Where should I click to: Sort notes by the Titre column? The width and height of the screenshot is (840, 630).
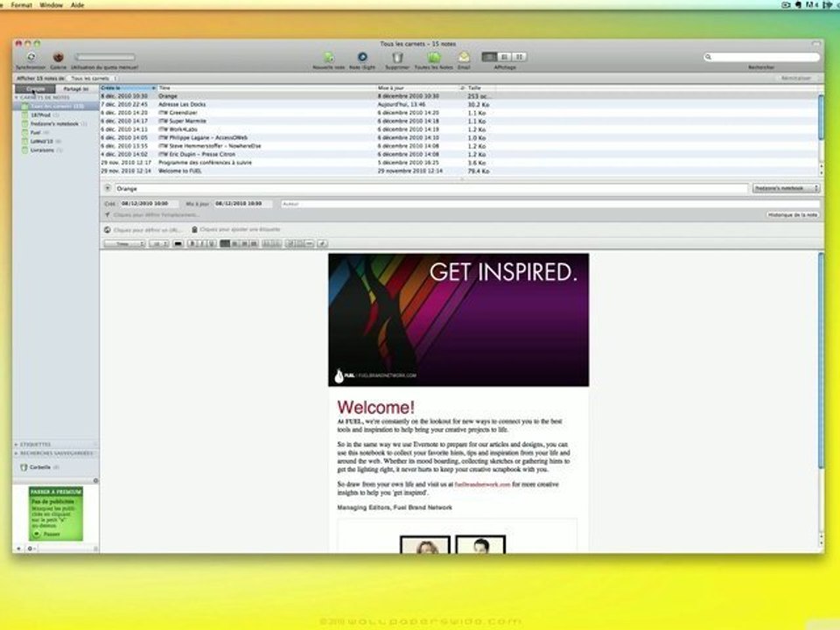pyautogui.click(x=267, y=87)
